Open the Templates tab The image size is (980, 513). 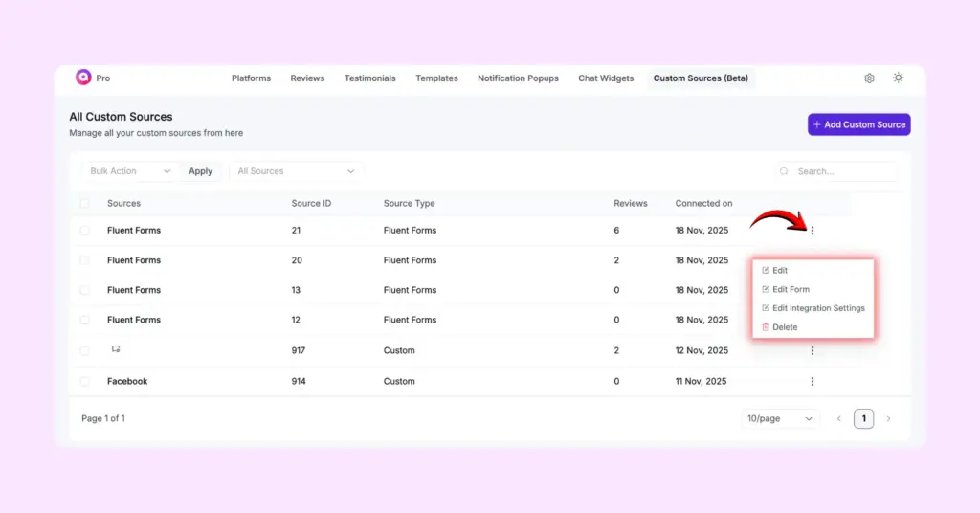[x=436, y=78]
